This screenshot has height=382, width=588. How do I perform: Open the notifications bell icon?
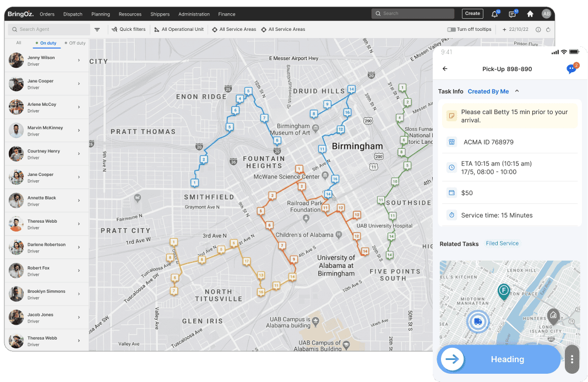tap(494, 14)
